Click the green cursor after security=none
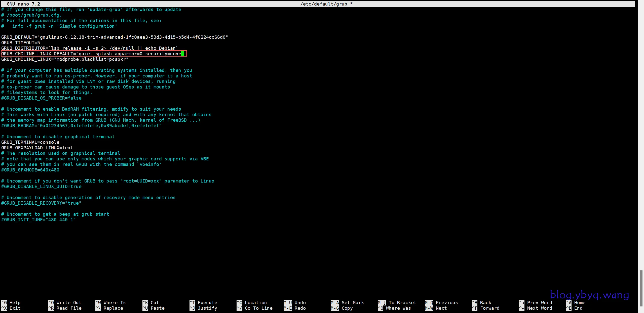The width and height of the screenshot is (644, 313). coord(183,54)
